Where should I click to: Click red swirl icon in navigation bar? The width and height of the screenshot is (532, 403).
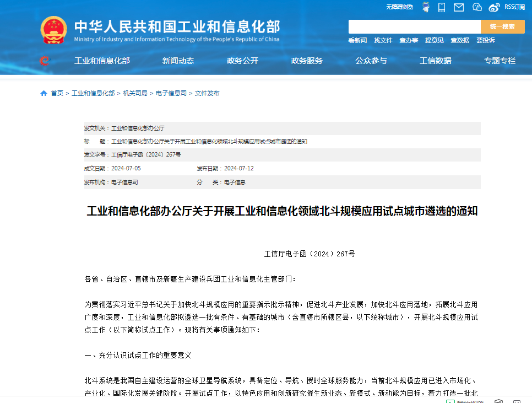click(x=44, y=61)
